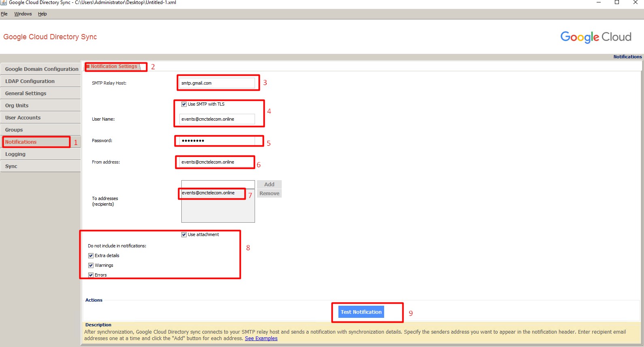Click the Google Cloud Directory Sync heading

pyautogui.click(x=50, y=37)
